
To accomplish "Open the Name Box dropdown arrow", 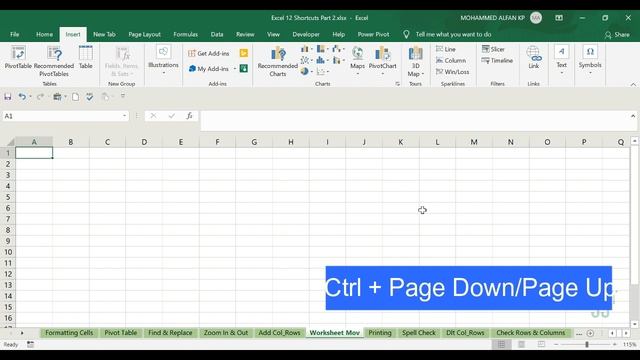I will [124, 116].
